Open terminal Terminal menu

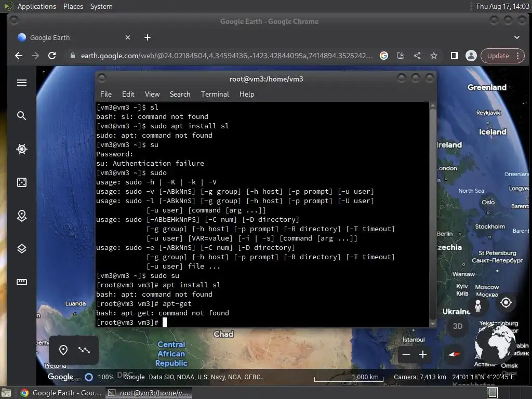215,95
